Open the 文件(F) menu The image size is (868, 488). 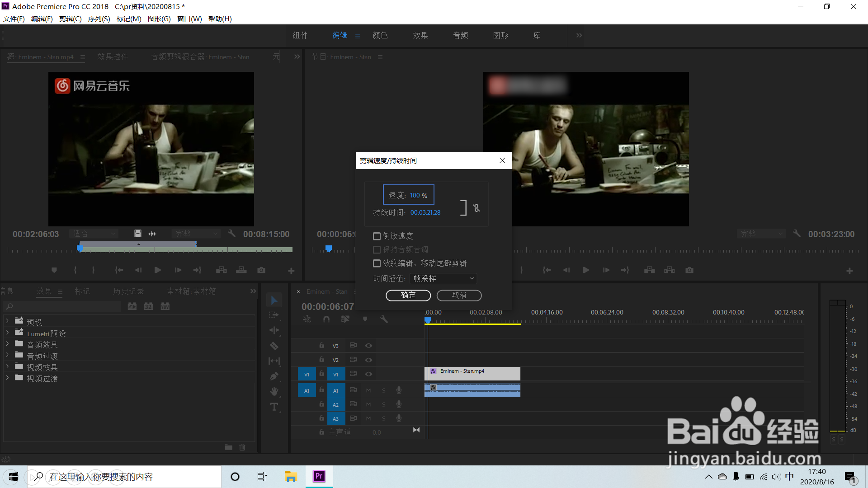click(14, 19)
